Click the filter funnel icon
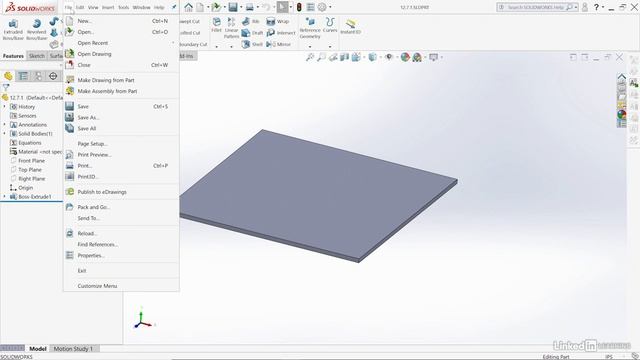This screenshot has width=640, height=360. (6, 87)
